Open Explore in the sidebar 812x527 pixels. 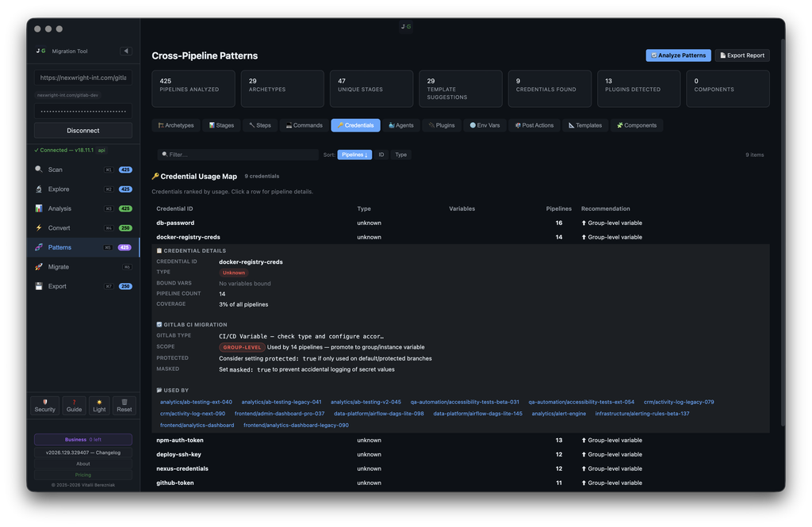pos(82,189)
